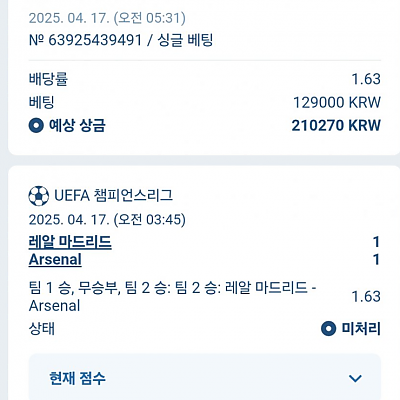Viewport: 400px width, 400px height.
Task: Click the bet placement date 오전 05:31
Action: pos(107,18)
